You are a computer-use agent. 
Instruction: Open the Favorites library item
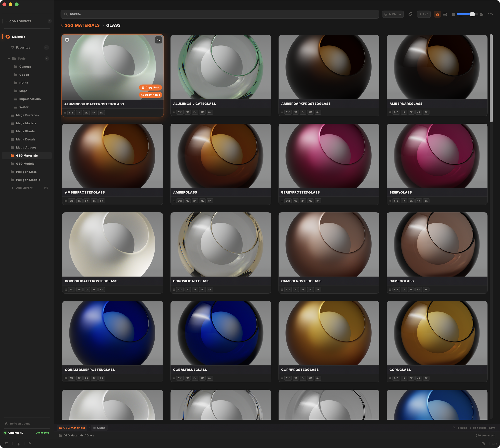tap(23, 48)
